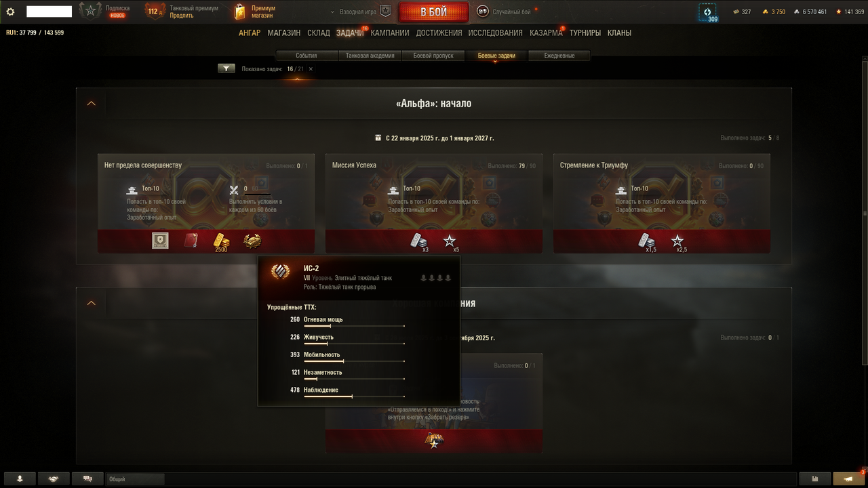This screenshot has width=868, height=488.
Task: Select the platoon game shield icon
Action: [385, 12]
